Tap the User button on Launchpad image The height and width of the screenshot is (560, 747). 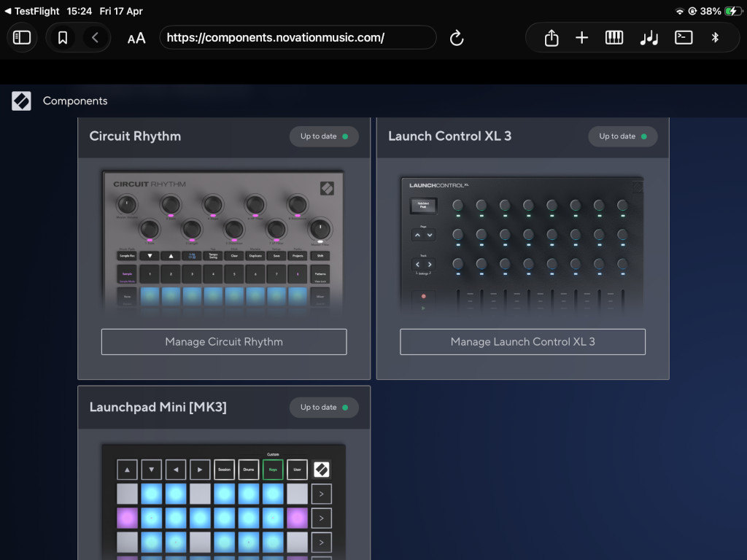298,470
